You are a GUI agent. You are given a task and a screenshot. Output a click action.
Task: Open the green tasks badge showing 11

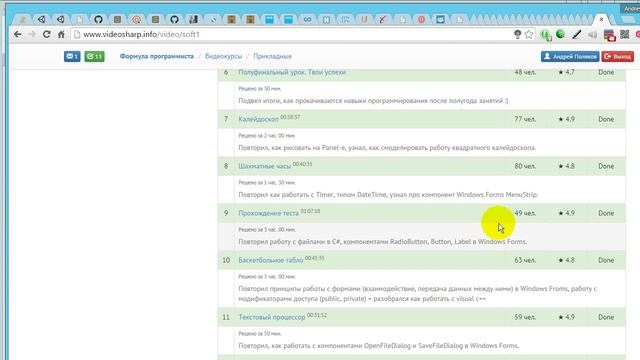point(94,56)
